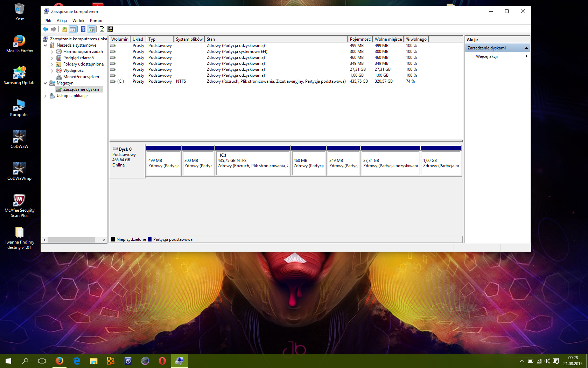588x368 pixels.
Task: Open CoDWaW desktop shortcut
Action: click(20, 139)
